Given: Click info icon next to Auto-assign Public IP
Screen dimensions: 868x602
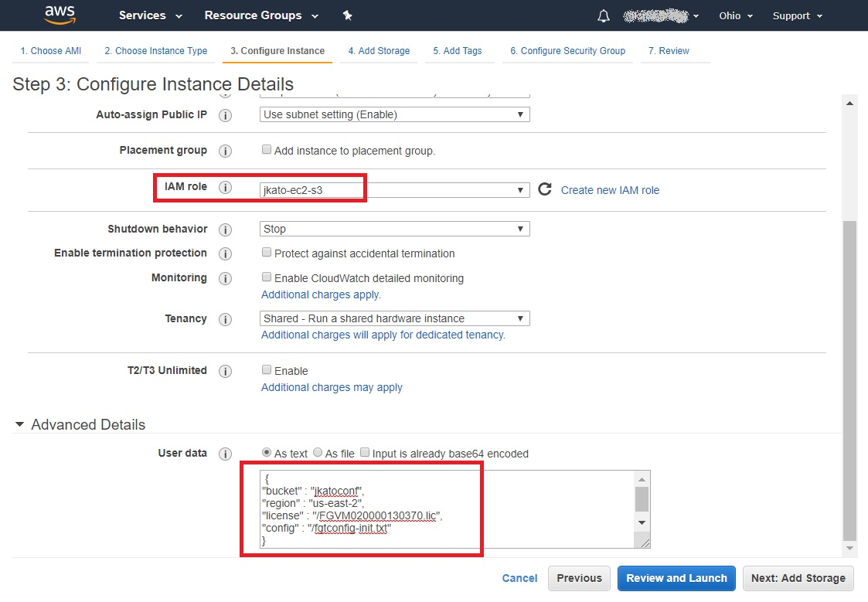Looking at the screenshot, I should pos(225,115).
